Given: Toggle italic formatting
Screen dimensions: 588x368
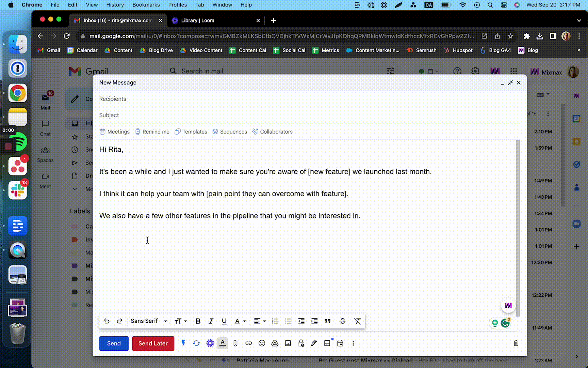Looking at the screenshot, I should [x=211, y=321].
